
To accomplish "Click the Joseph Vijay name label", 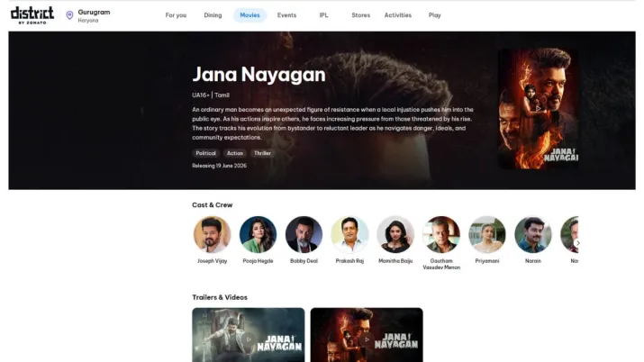I will click(x=212, y=261).
